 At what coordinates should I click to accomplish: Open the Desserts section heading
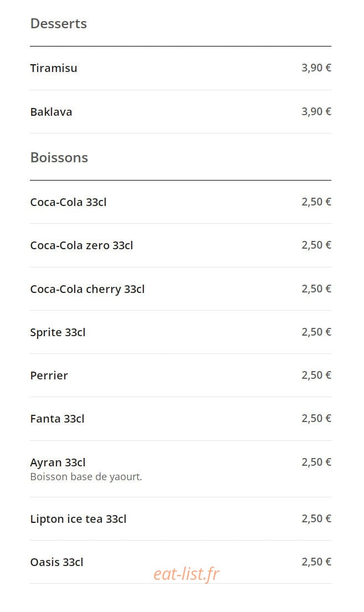point(59,23)
